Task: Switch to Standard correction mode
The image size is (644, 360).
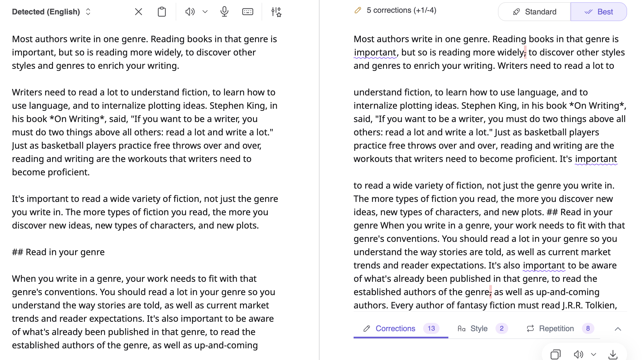Action: pyautogui.click(x=535, y=12)
